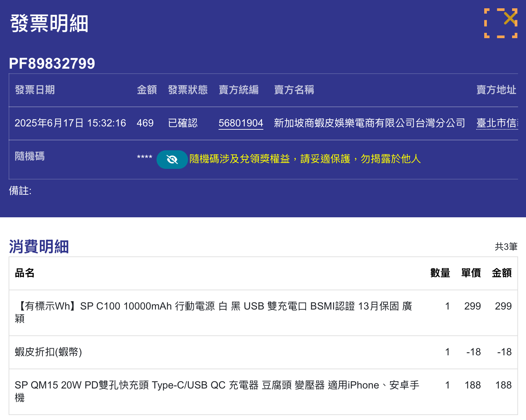Screen dimensions: 526x420
Task: Click the 已確認 invoice status
Action: (183, 123)
